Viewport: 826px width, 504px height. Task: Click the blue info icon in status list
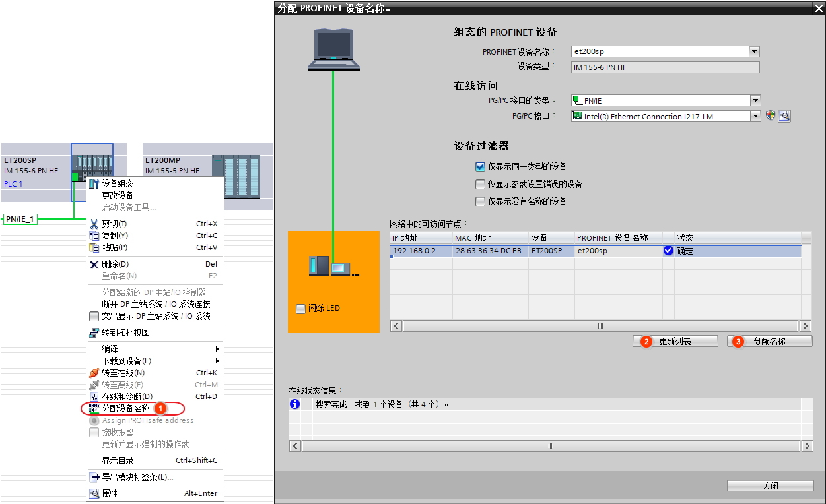tap(295, 404)
